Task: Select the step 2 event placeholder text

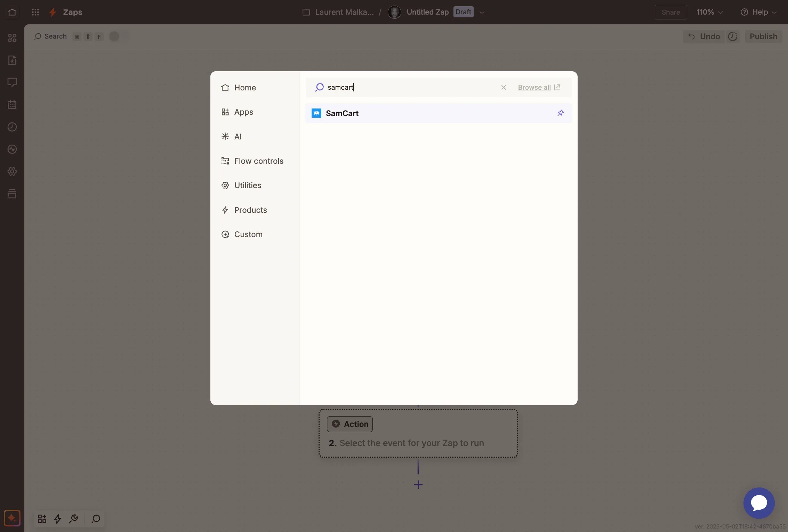Action: pos(412,443)
